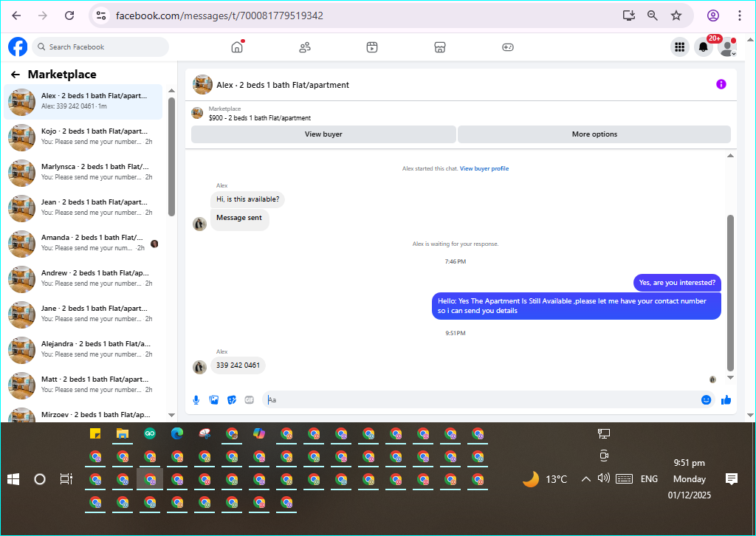Open Chrome three-dot menu
756x536 pixels.
[740, 16]
